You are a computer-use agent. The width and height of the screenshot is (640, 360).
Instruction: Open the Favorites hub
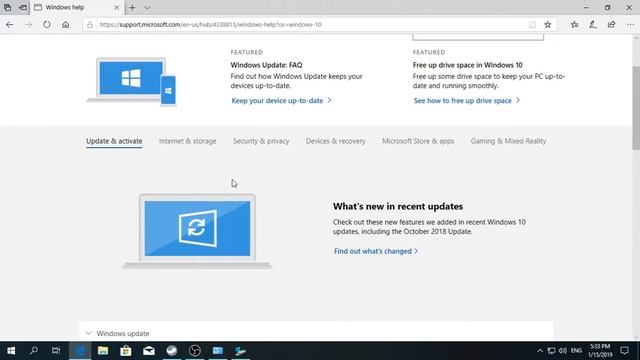[575, 24]
